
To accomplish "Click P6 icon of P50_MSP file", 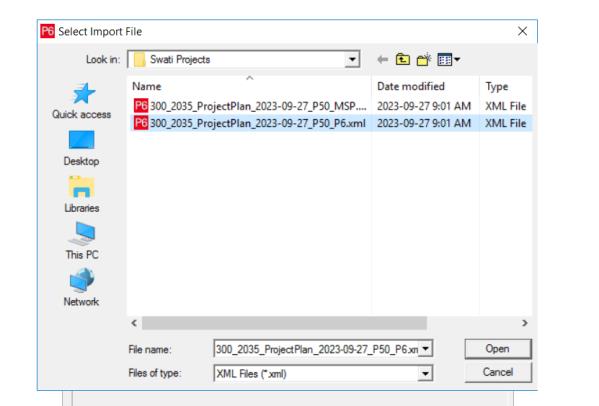I will pyautogui.click(x=141, y=106).
